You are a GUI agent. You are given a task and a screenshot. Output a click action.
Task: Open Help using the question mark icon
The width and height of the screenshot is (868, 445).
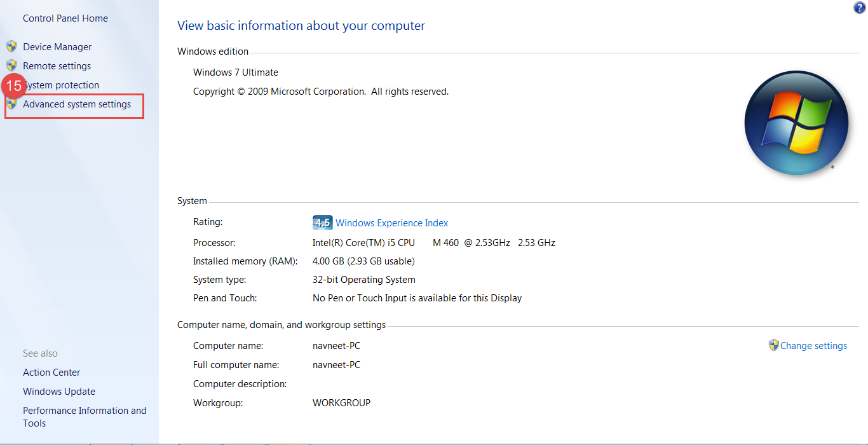pyautogui.click(x=859, y=7)
